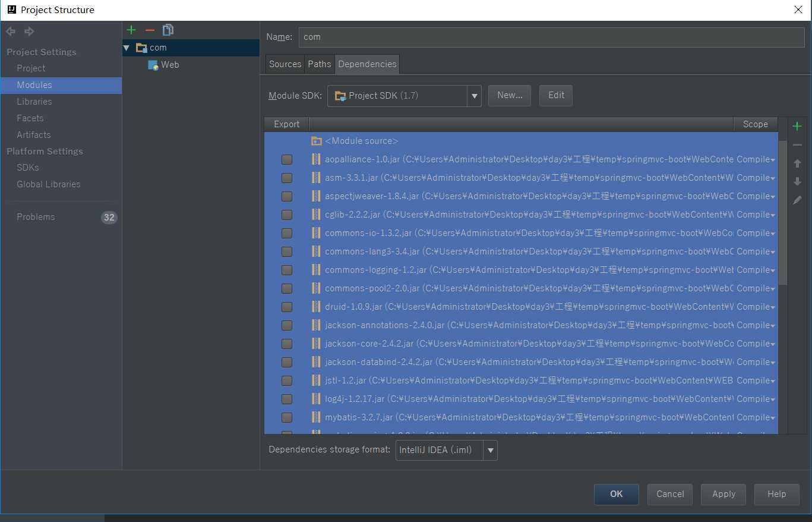Image resolution: width=812 pixels, height=522 pixels.
Task: Move dependency down arrow icon
Action: pyautogui.click(x=797, y=182)
